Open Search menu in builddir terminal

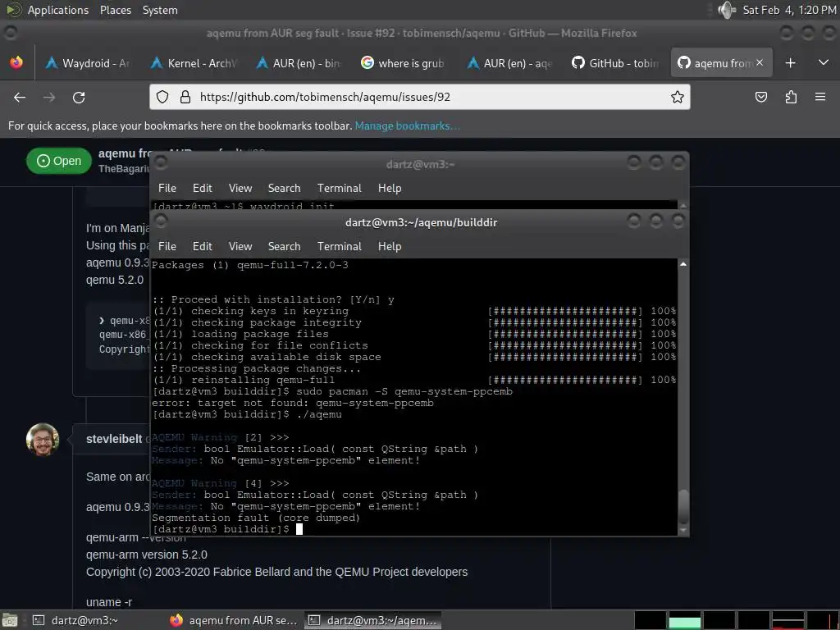click(x=284, y=246)
